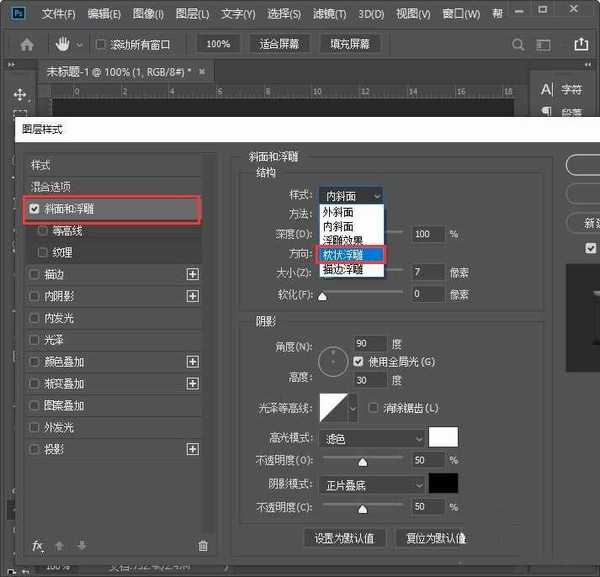Image resolution: width=600 pixels, height=577 pixels.
Task: Click the 设置为默认值 button
Action: (x=344, y=538)
